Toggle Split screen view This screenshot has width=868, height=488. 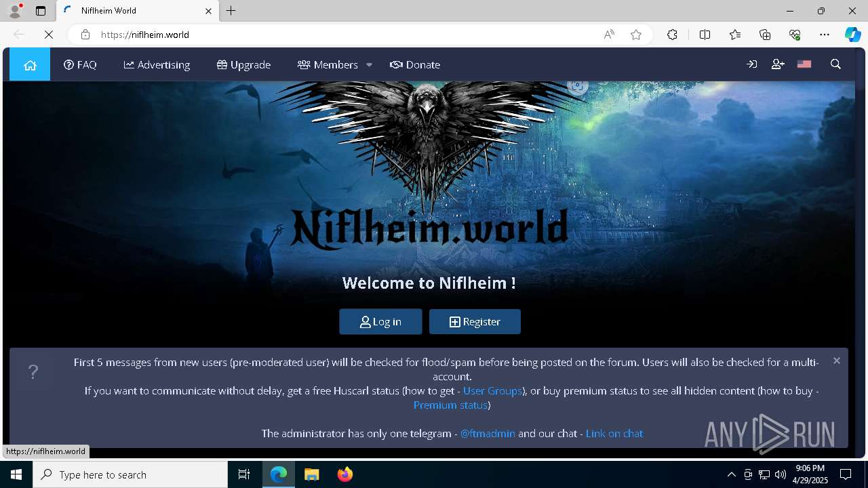coord(705,35)
